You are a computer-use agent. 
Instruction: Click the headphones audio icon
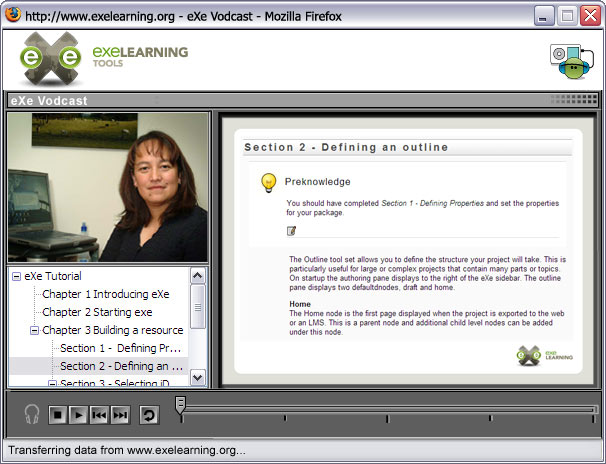[32, 414]
